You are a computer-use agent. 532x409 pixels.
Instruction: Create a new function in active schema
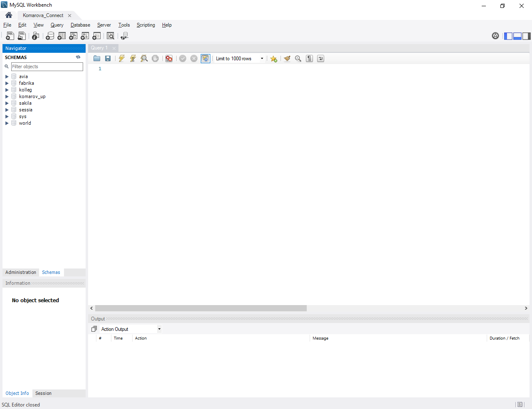(x=96, y=36)
